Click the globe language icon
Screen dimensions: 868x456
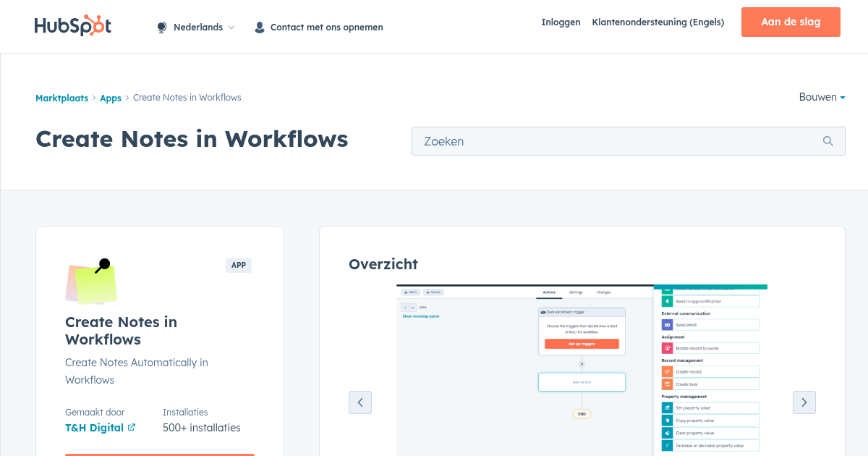[162, 28]
